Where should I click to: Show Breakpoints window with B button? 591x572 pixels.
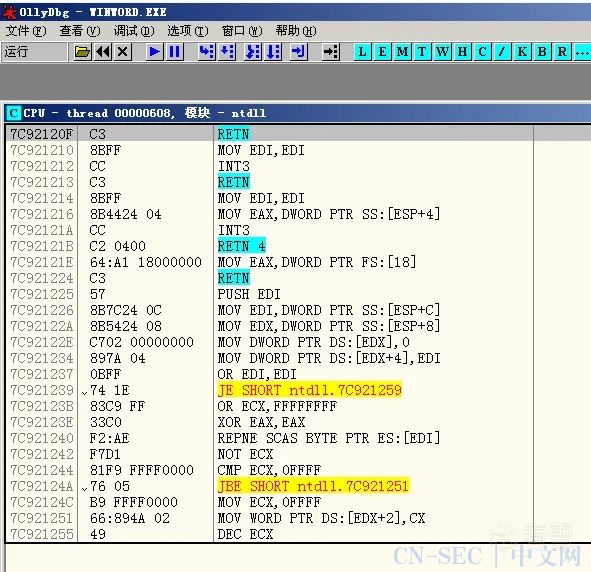(542, 52)
